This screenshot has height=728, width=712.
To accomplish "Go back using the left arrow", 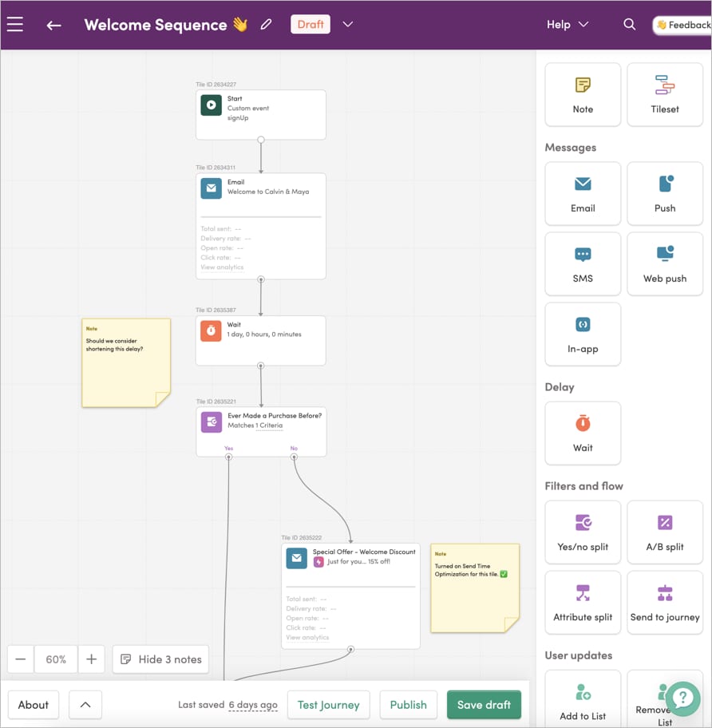I will coord(53,25).
